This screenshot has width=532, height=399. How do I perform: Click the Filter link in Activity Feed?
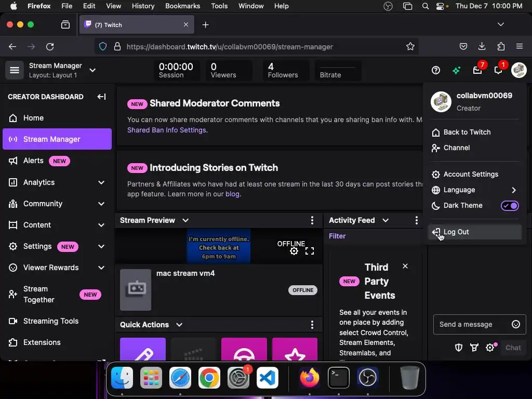[337, 236]
